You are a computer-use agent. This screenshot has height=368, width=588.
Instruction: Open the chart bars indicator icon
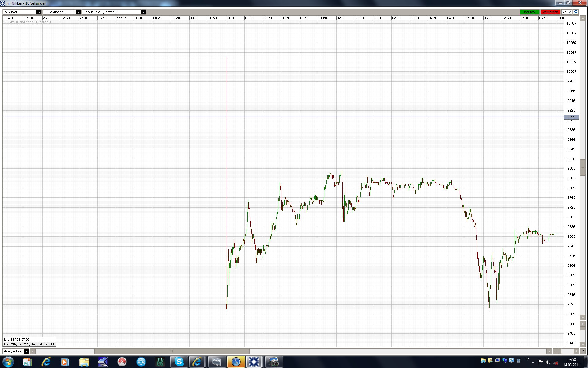pos(564,12)
